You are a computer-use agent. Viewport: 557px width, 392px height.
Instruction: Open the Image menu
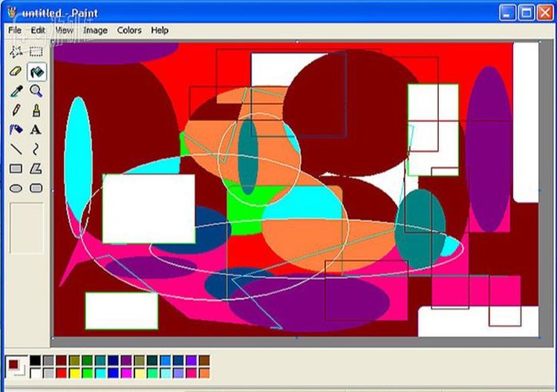pos(95,30)
